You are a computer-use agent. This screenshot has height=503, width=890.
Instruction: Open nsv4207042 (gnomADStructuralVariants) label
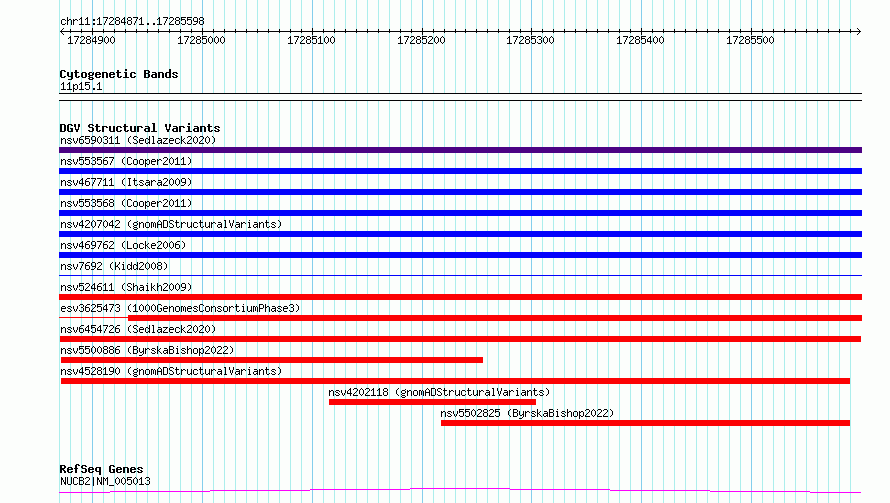171,224
